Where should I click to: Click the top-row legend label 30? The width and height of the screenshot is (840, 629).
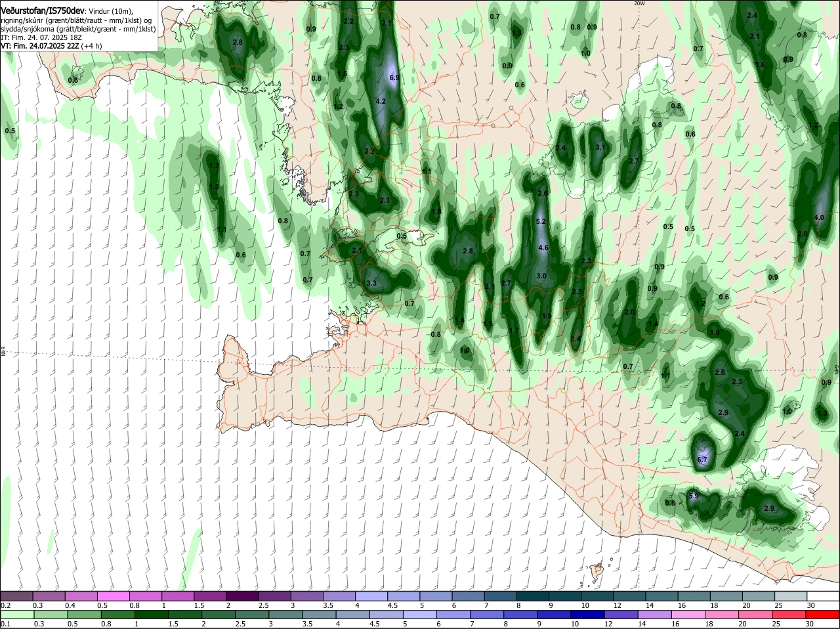[x=811, y=605]
